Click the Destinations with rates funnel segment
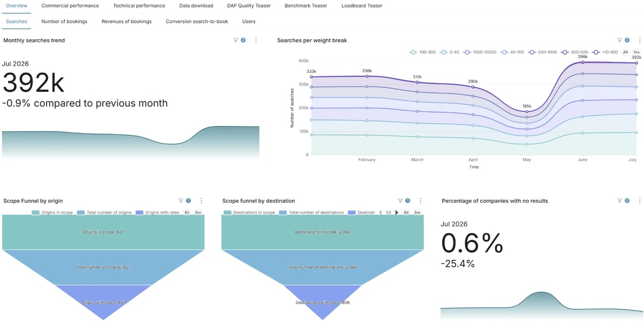 coord(322,302)
